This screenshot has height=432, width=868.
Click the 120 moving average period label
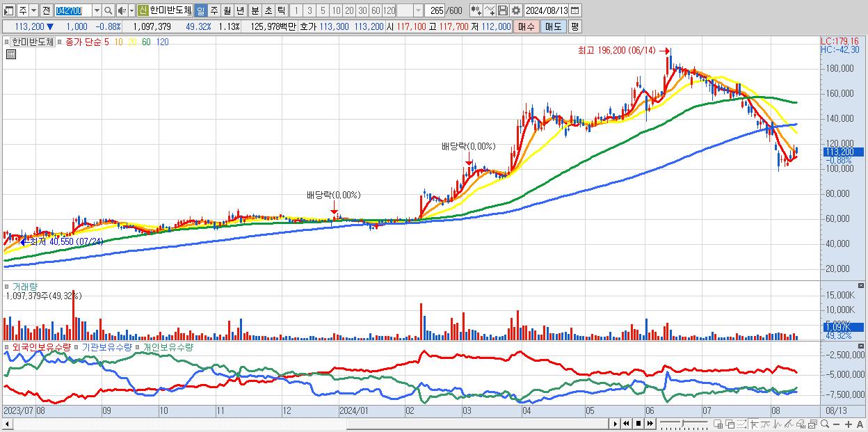[x=162, y=42]
